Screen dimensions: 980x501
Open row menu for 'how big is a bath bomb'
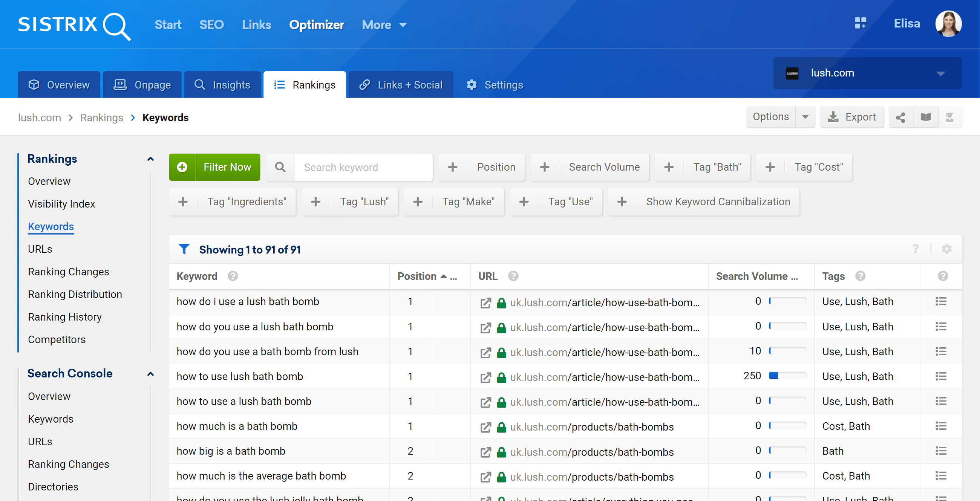[941, 451]
